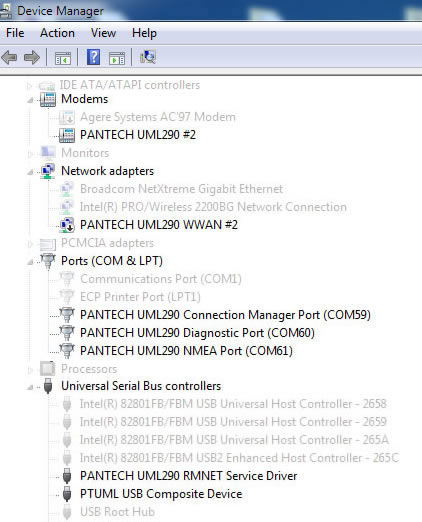Select Agere Systems AC'97 Modem entry
Screen dimensions: 422x522
coord(158,117)
